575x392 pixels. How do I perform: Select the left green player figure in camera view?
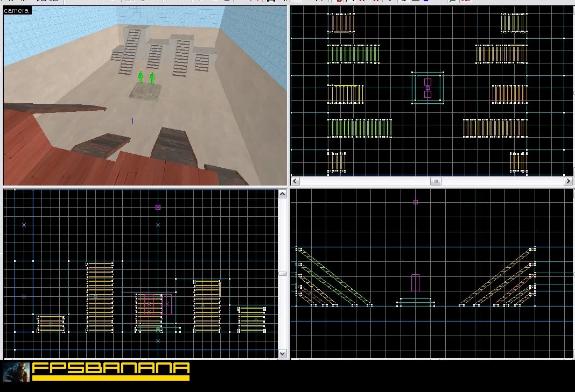(x=141, y=77)
